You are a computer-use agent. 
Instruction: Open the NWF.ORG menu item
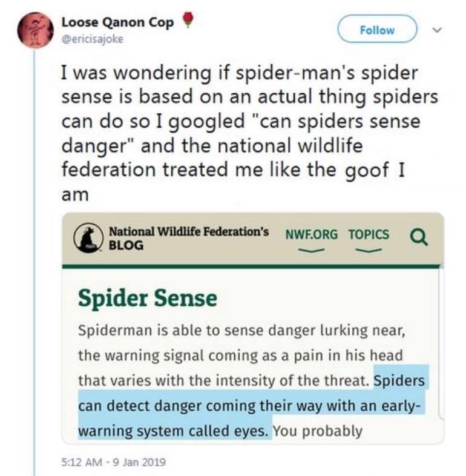[309, 234]
